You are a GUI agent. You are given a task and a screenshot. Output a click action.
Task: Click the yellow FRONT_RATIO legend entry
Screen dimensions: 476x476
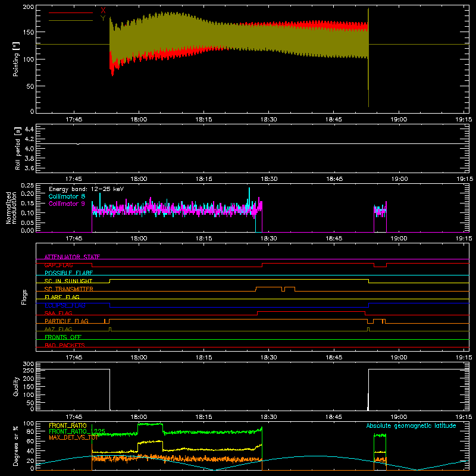pos(68,425)
